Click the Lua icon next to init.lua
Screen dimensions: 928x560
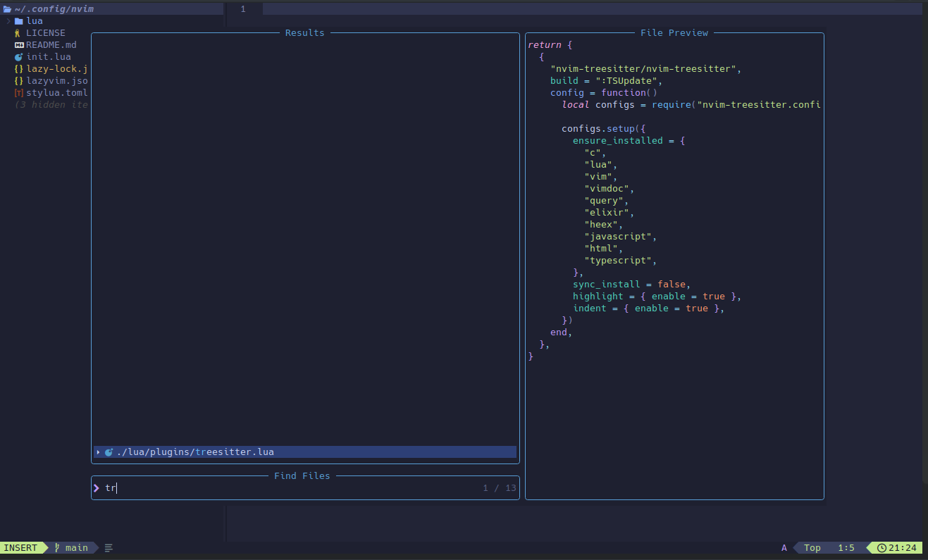tap(19, 57)
